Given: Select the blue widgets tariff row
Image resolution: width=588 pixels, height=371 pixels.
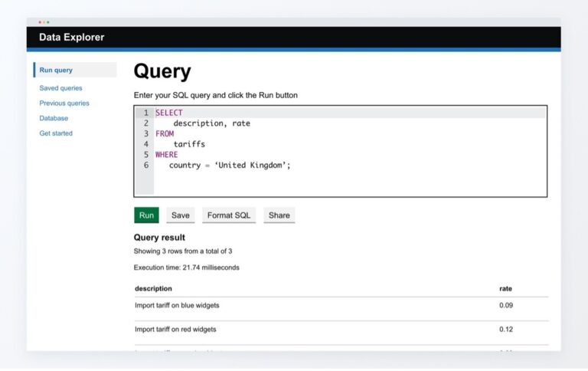Looking at the screenshot, I should (177, 305).
